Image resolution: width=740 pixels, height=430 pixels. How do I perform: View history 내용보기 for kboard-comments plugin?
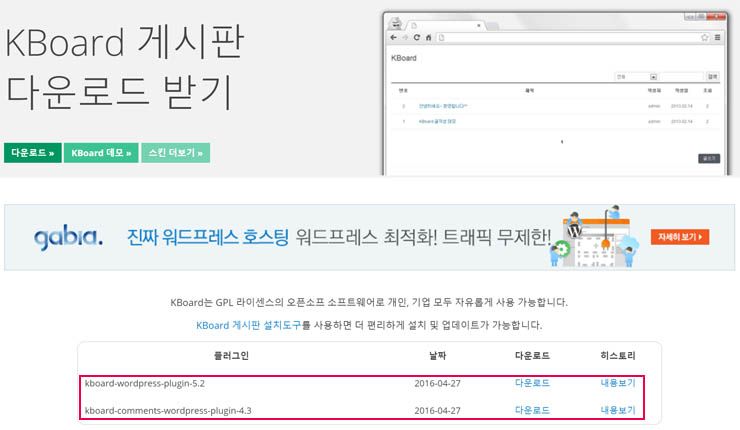point(617,410)
